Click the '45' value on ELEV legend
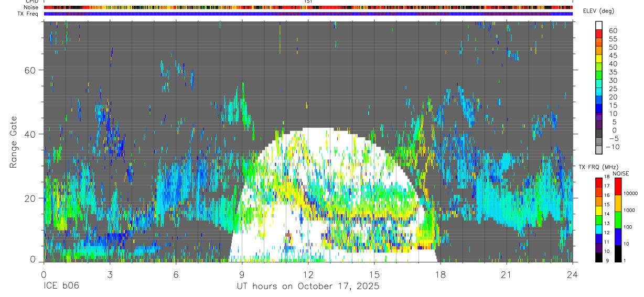The image size is (644, 297). click(x=613, y=56)
